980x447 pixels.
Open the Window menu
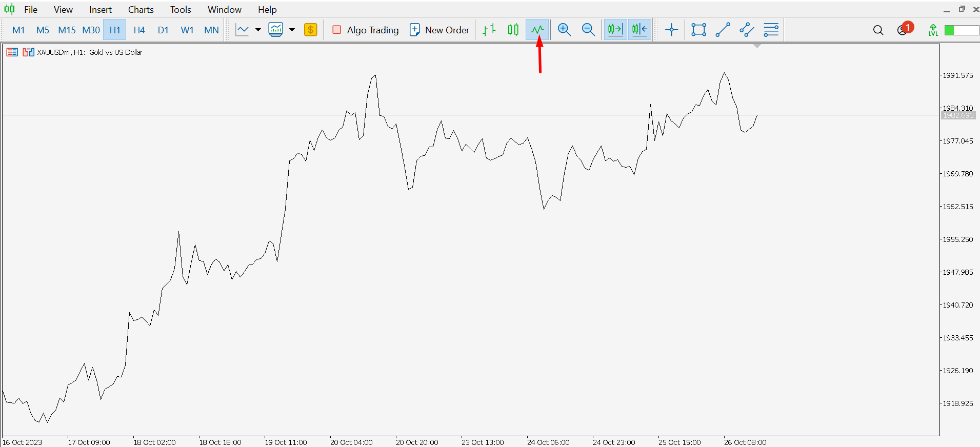pyautogui.click(x=225, y=9)
